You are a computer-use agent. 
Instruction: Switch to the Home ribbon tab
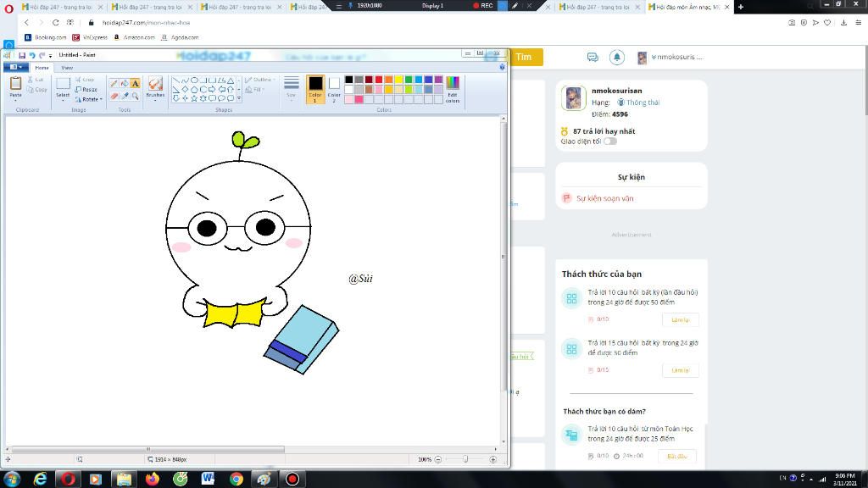(42, 68)
